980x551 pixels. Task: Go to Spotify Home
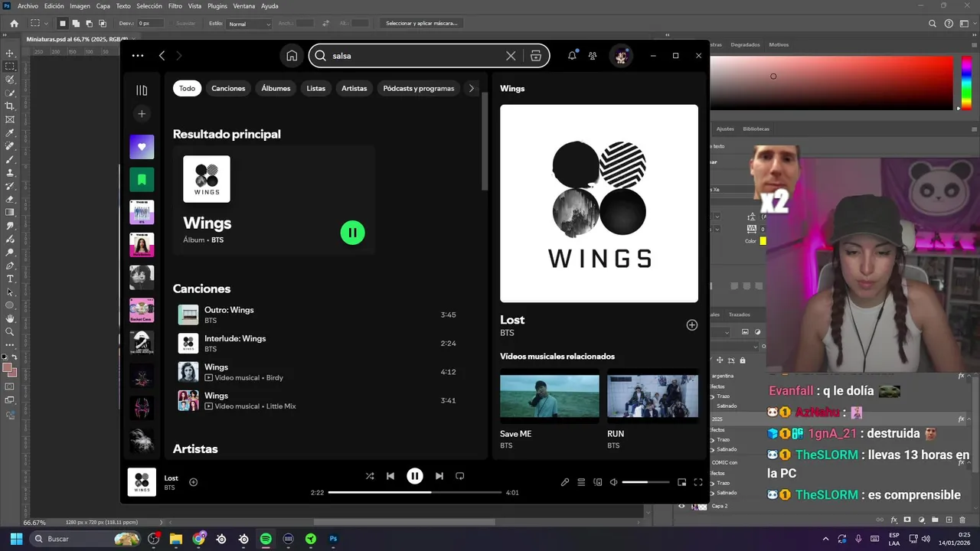pyautogui.click(x=292, y=55)
